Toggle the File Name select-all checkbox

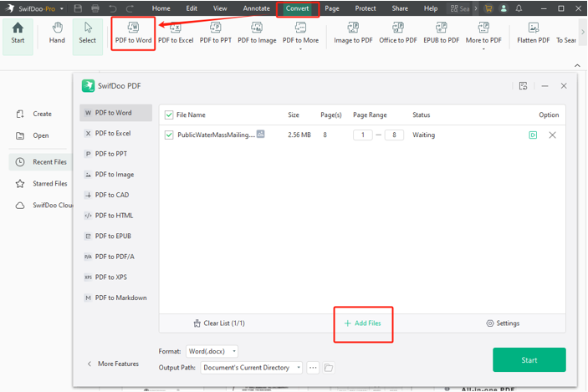(170, 115)
